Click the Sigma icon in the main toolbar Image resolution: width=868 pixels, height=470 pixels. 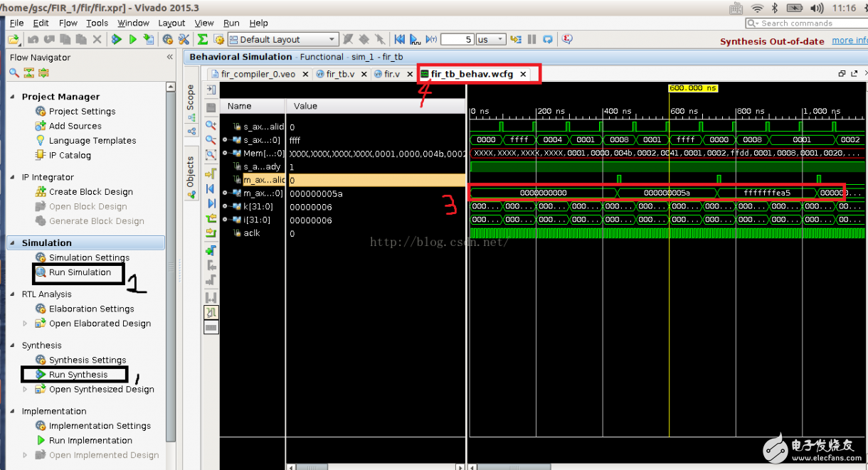pyautogui.click(x=203, y=39)
